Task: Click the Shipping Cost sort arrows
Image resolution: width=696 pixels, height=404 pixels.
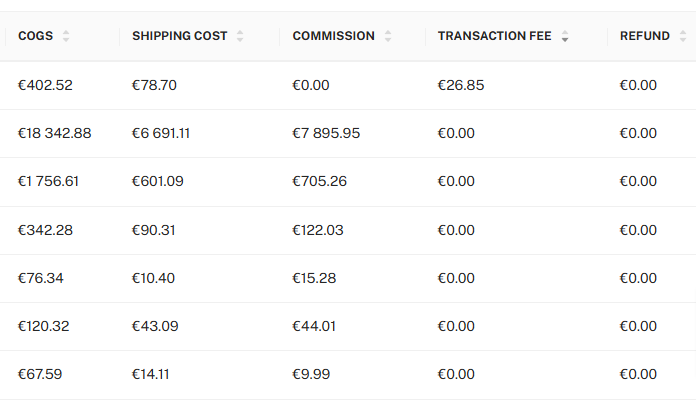Action: coord(240,36)
